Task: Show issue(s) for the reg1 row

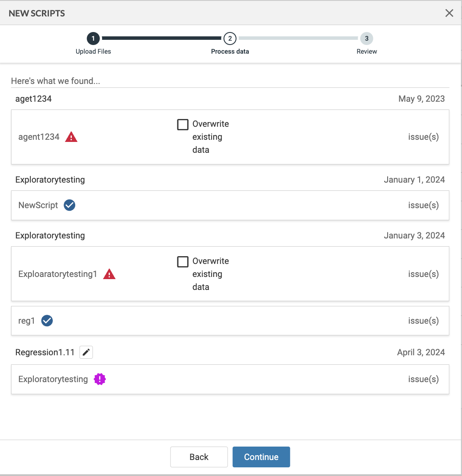Action: [423, 321]
